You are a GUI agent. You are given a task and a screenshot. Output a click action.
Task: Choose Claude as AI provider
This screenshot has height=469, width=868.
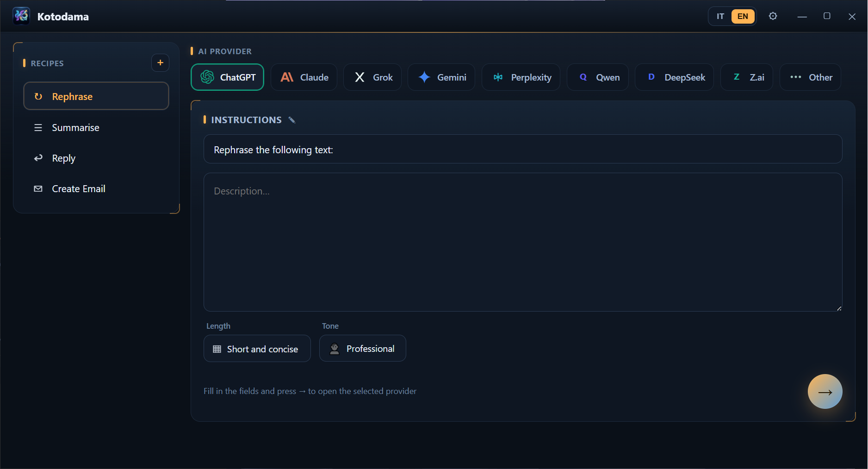[304, 77]
